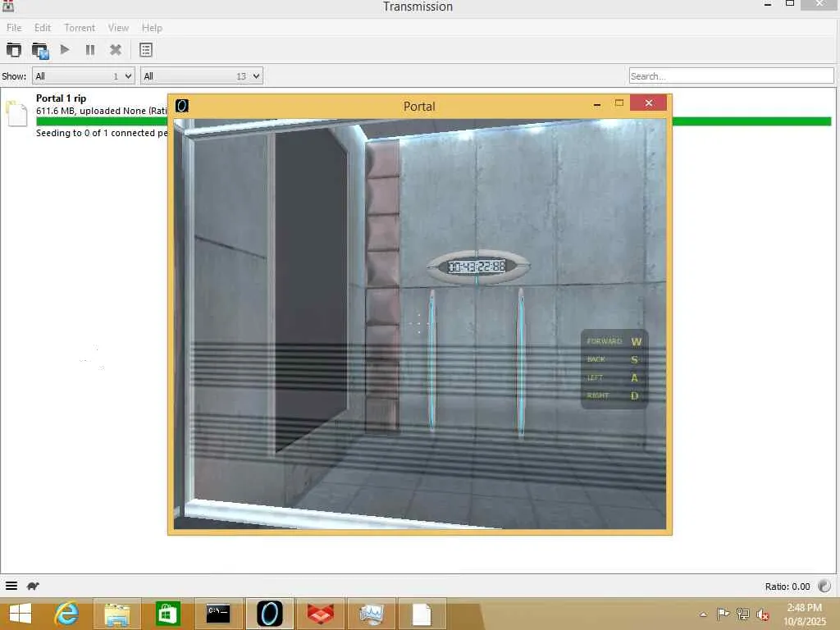Click the muted volume tray icon

click(x=763, y=614)
